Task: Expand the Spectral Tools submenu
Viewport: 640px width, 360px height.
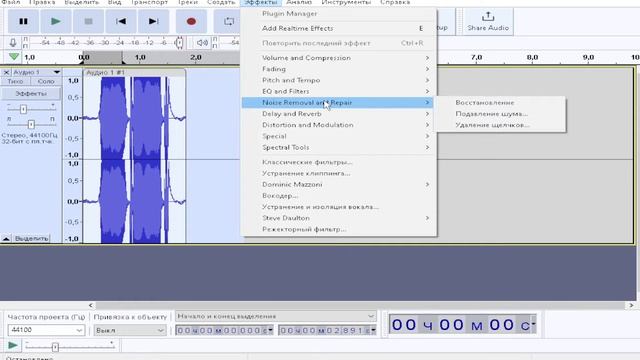Action: pos(339,147)
